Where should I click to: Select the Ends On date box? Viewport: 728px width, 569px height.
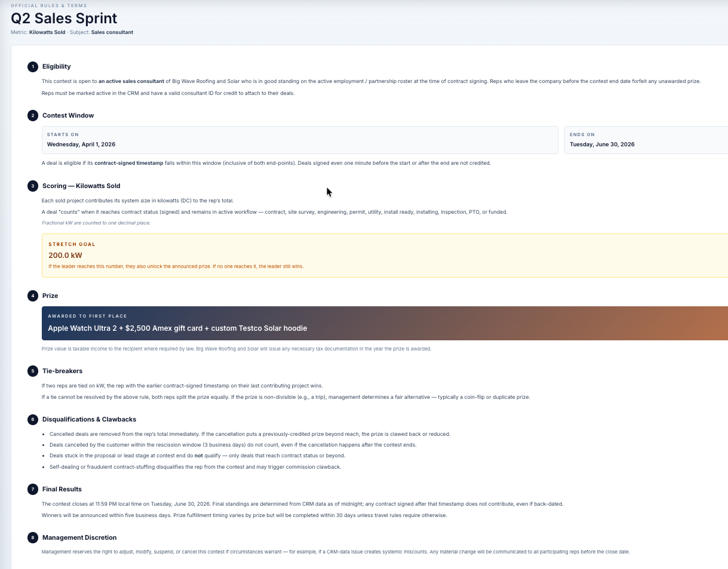tap(646, 140)
